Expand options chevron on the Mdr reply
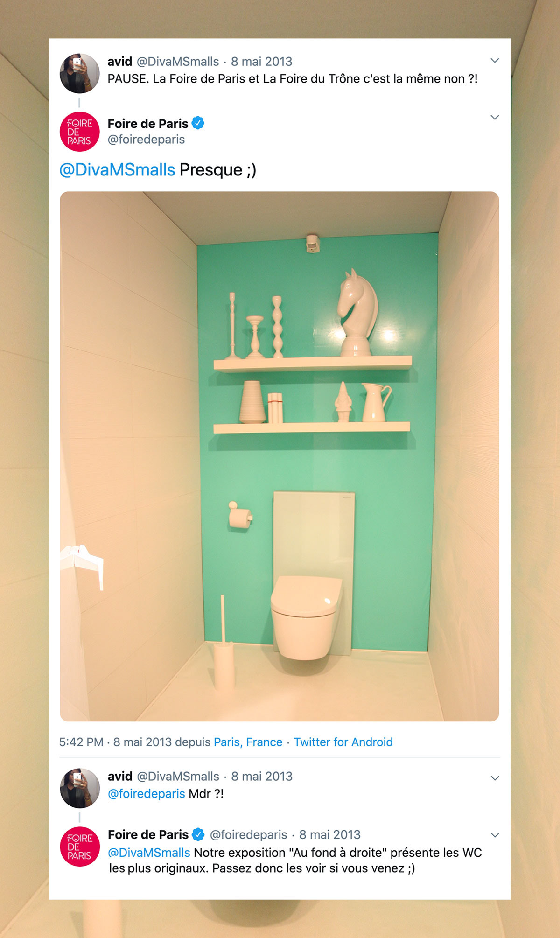 (x=495, y=778)
